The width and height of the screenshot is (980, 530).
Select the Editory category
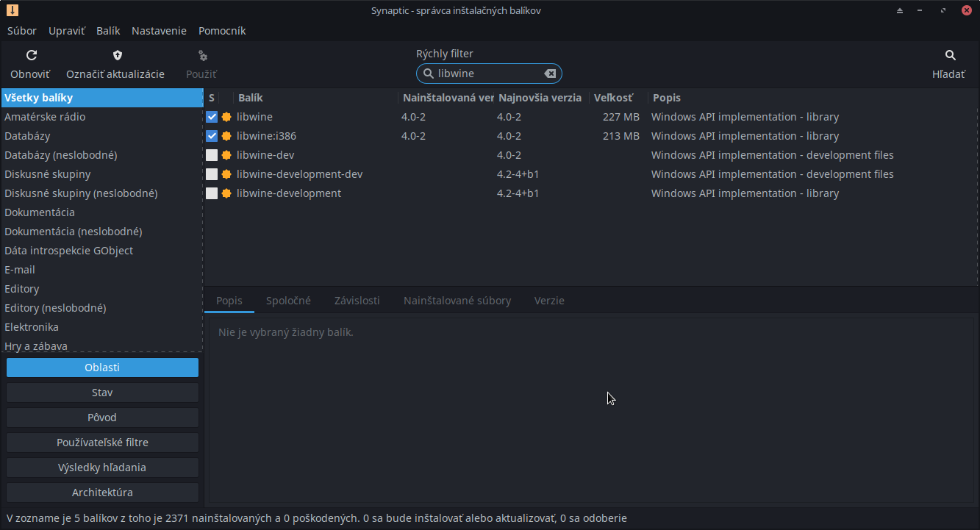click(101, 289)
